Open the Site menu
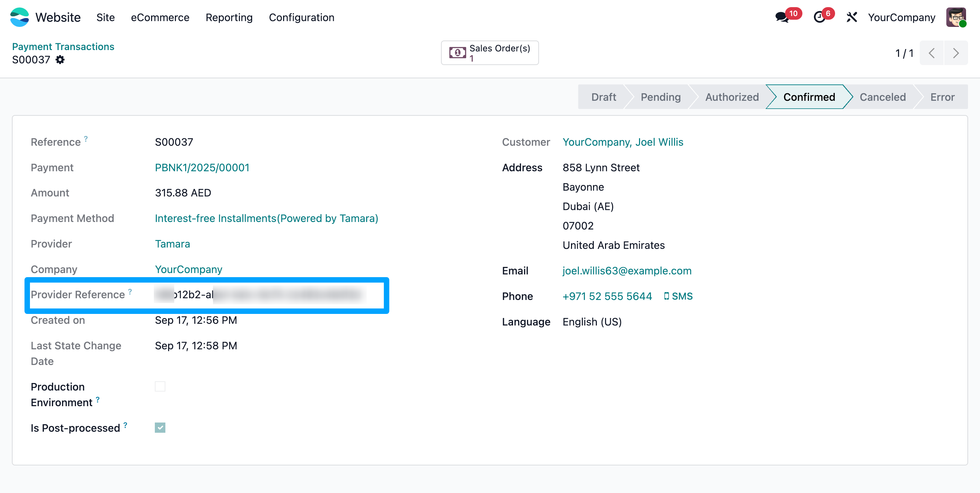980x493 pixels. point(105,17)
